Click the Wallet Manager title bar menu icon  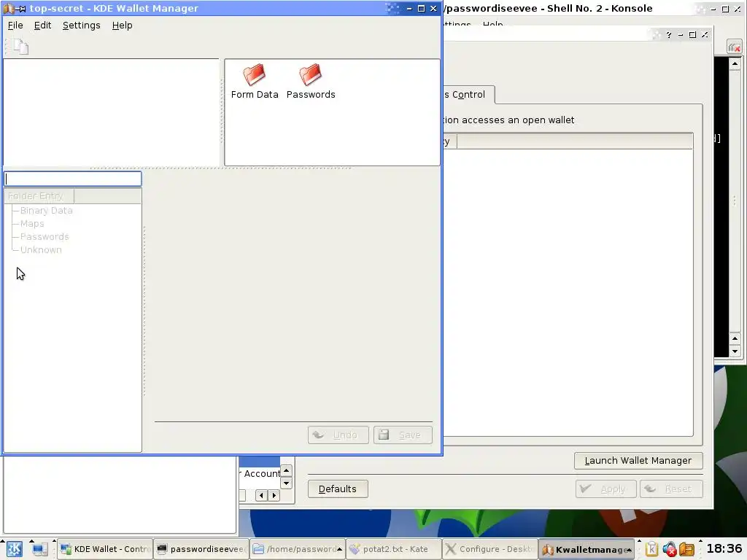pos(8,8)
